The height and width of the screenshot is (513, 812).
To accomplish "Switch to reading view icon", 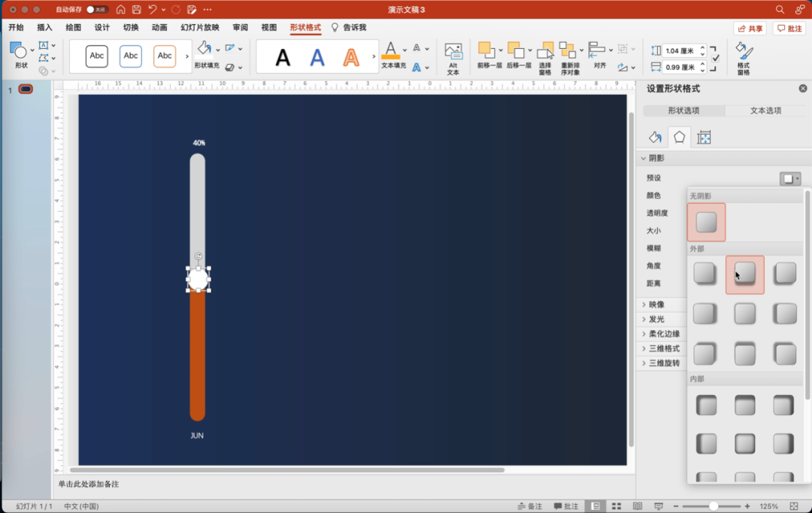I will click(x=638, y=505).
